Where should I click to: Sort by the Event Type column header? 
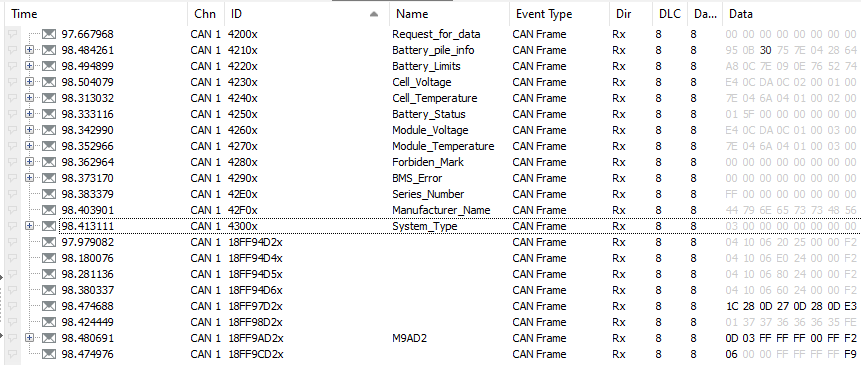click(x=559, y=14)
